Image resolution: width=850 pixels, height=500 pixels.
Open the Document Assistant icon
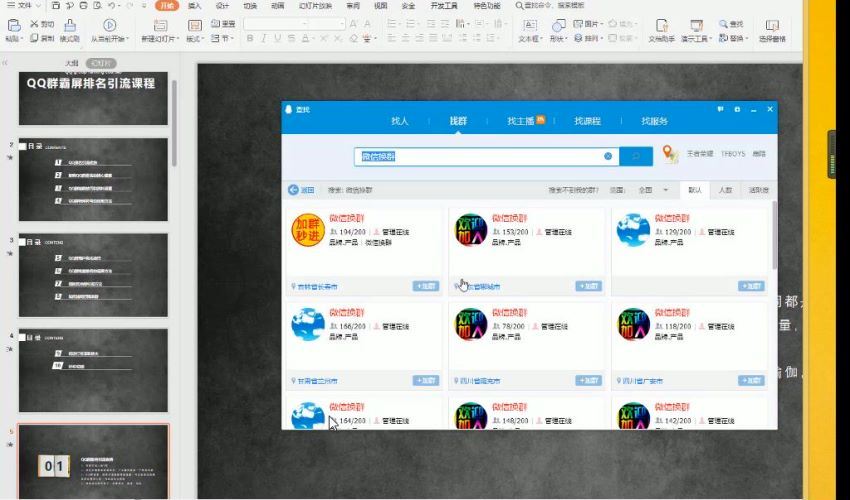[661, 25]
